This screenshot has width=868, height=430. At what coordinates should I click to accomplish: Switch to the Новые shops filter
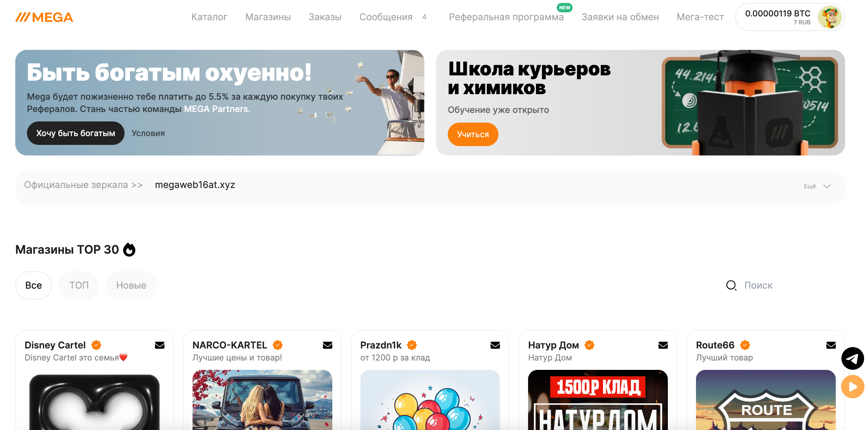(131, 285)
